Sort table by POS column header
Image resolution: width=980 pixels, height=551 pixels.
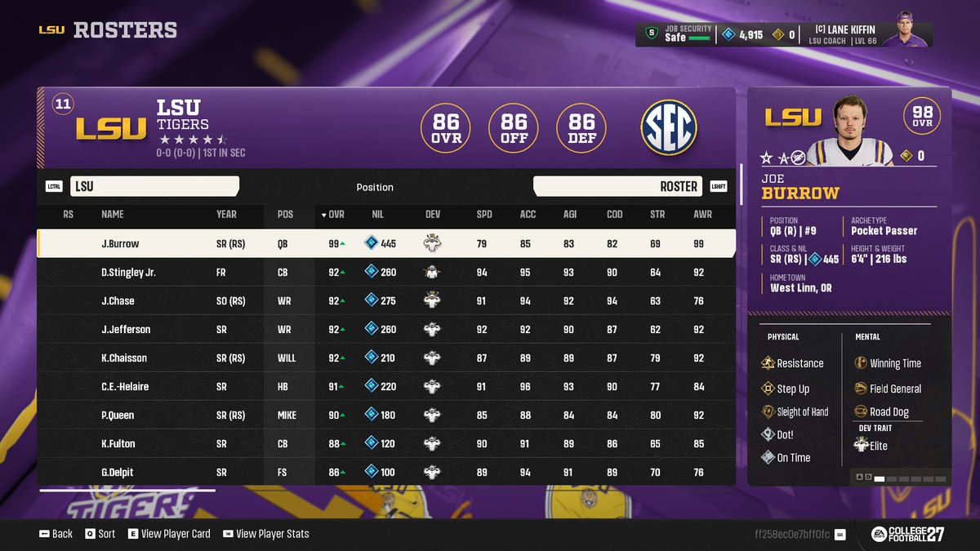pyautogui.click(x=285, y=215)
